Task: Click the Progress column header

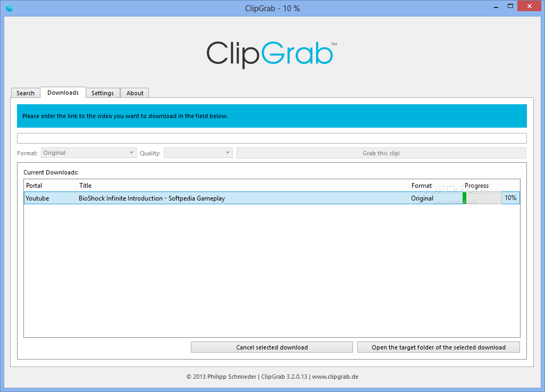Action: 491,186
